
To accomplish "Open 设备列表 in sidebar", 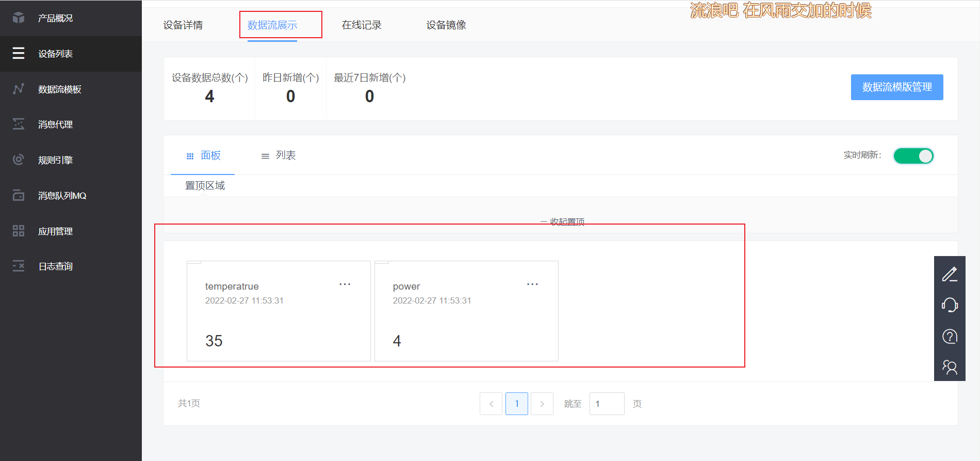I will click(71, 54).
